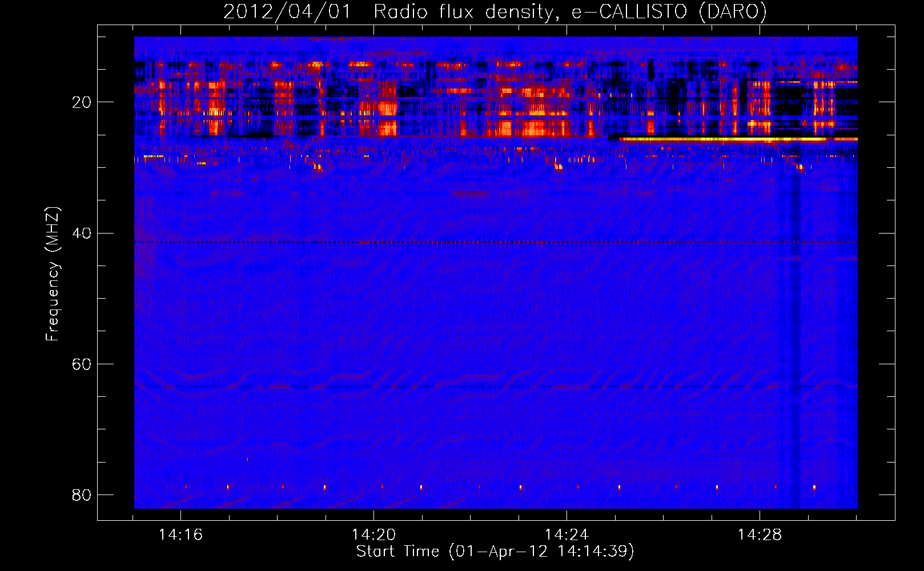Click the '14:24' time tick label

pos(567,535)
